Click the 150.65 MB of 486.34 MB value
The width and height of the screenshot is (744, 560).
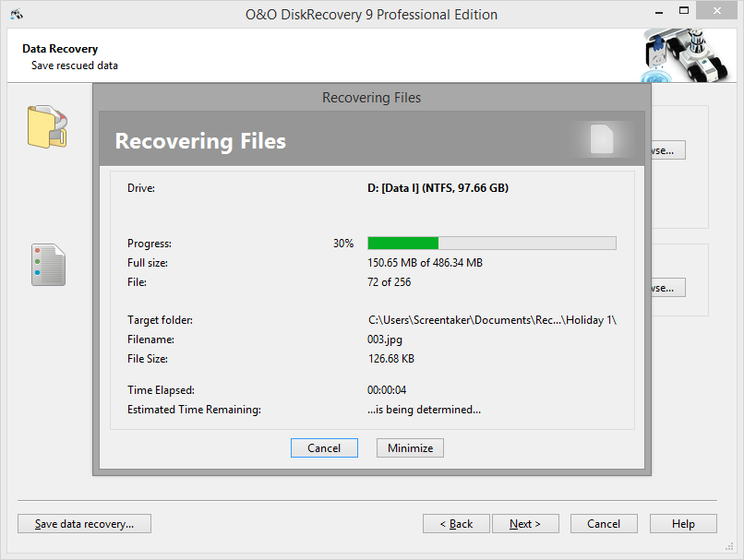pos(425,263)
